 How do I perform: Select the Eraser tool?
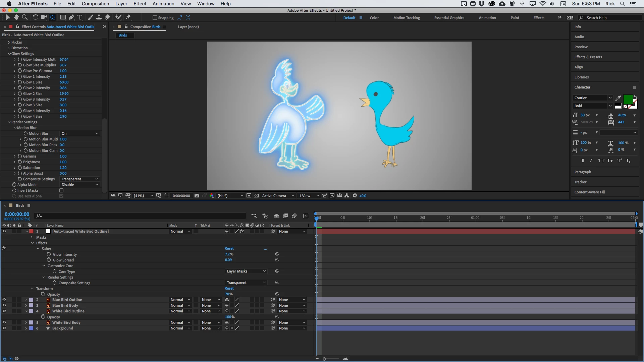(x=107, y=17)
